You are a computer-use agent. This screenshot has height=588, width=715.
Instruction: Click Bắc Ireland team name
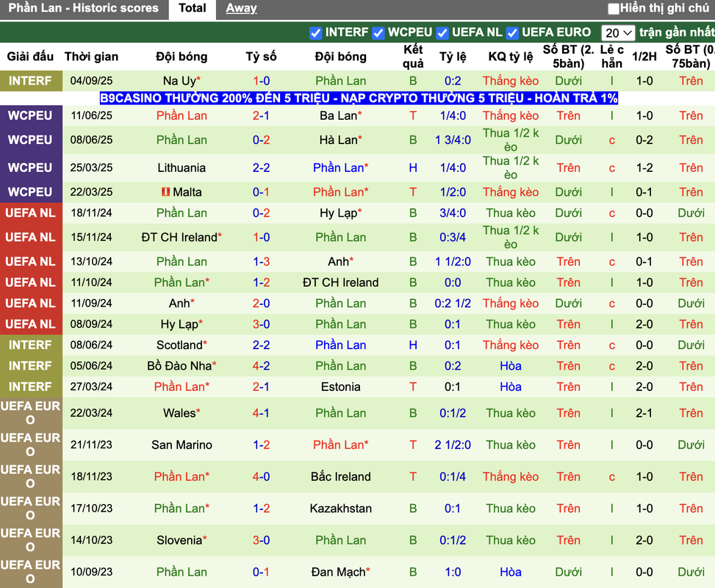[x=341, y=477]
